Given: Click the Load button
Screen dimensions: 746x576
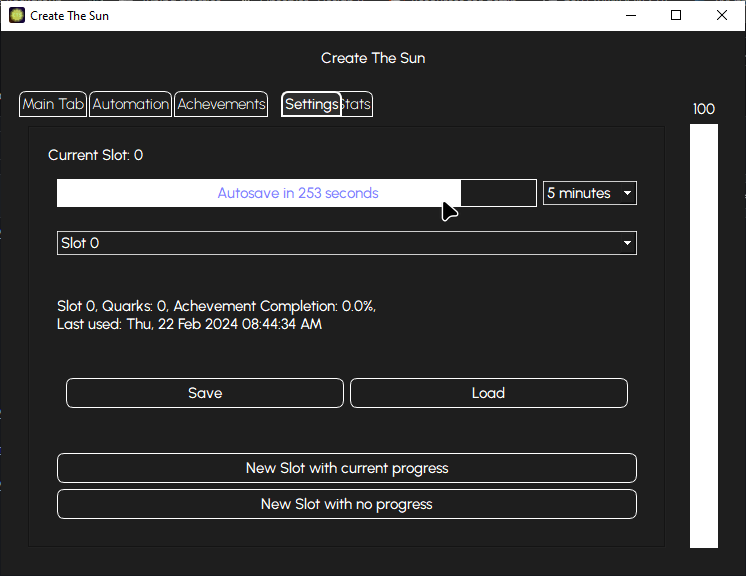Looking at the screenshot, I should [x=489, y=393].
